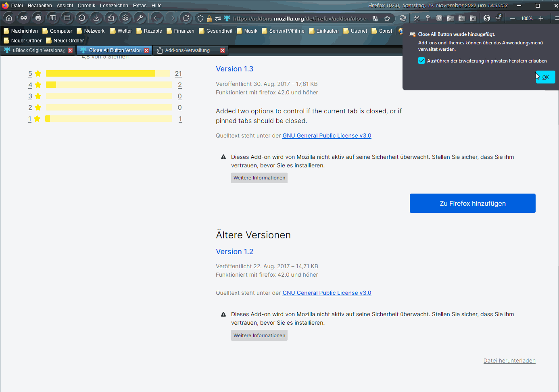Click the print page icon
559x392 pixels.
pos(38,18)
